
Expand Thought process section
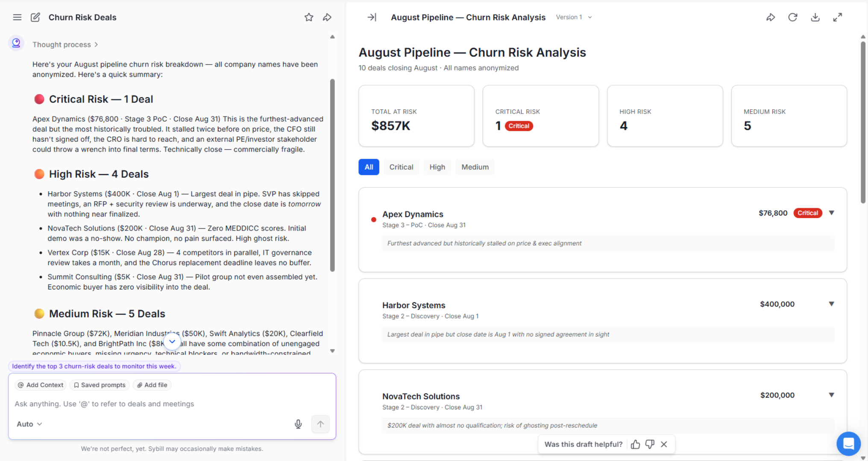point(65,44)
